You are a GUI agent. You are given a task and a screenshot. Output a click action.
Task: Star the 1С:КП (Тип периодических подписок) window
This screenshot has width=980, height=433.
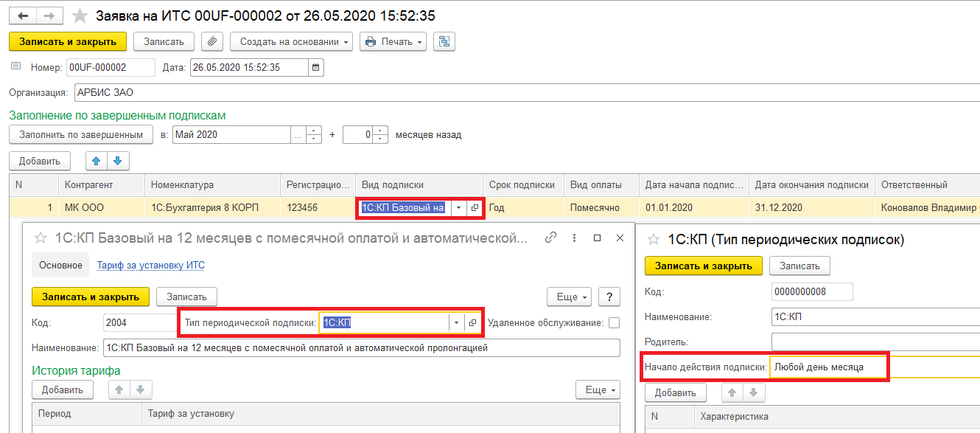654,239
